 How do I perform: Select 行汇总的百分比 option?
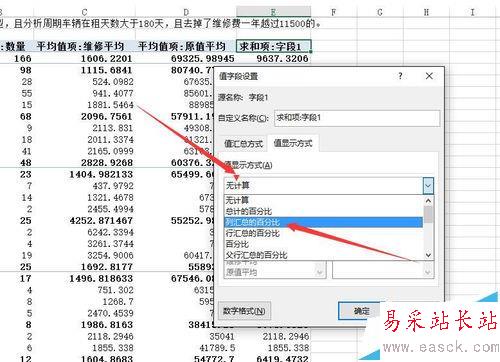[x=324, y=233]
